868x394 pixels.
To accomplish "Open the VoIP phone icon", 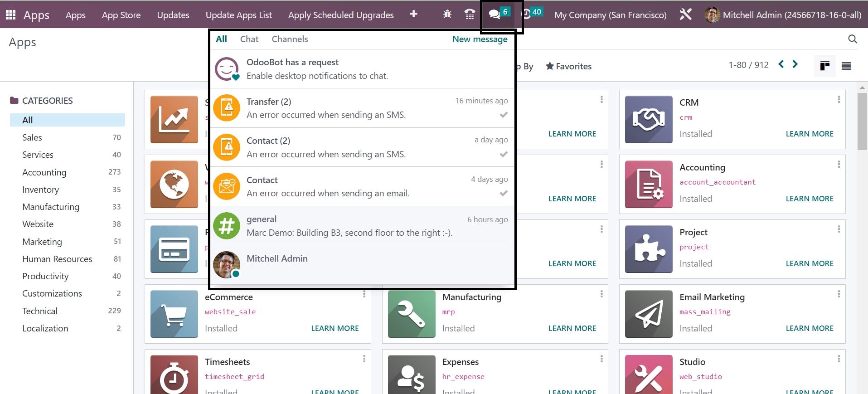I will click(470, 15).
